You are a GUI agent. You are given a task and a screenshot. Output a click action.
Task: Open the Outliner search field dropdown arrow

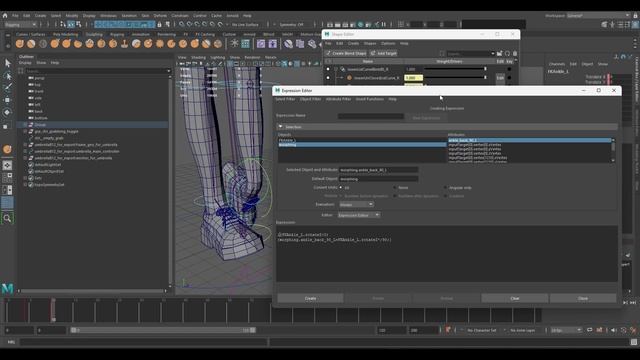168,71
